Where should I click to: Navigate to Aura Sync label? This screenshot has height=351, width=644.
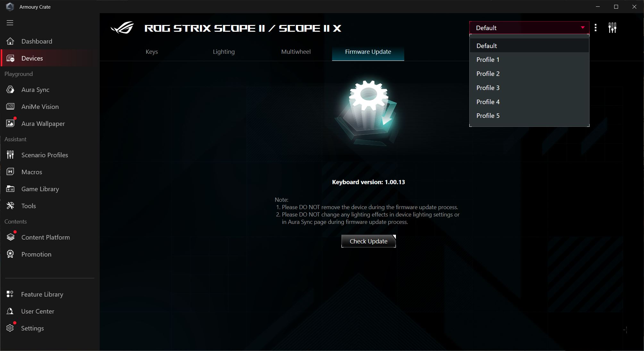pos(35,90)
